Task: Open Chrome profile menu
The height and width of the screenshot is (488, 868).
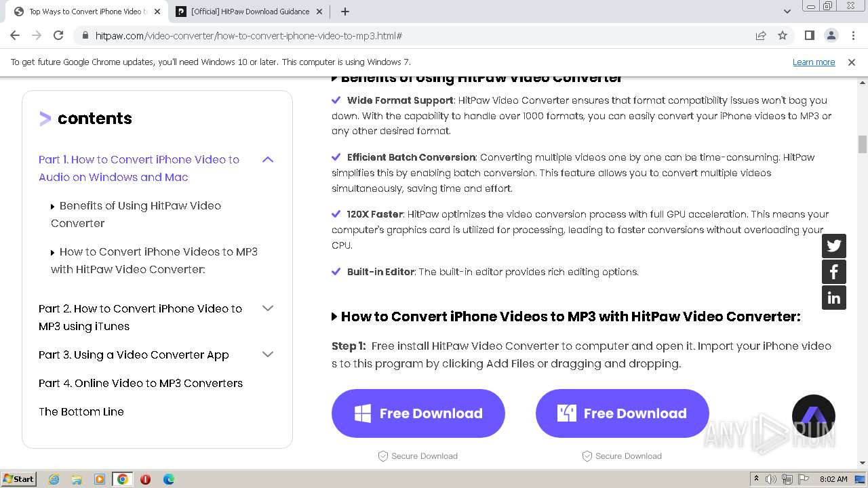Action: pyautogui.click(x=831, y=35)
